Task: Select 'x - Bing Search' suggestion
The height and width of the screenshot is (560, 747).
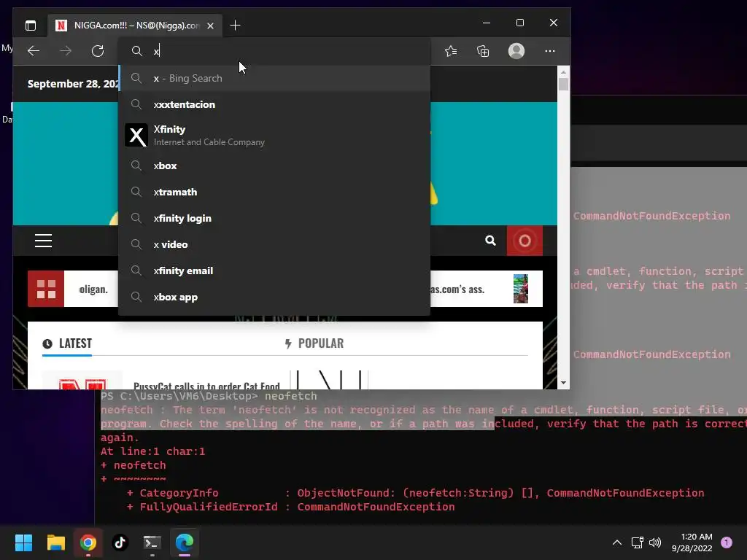Action: coord(274,78)
